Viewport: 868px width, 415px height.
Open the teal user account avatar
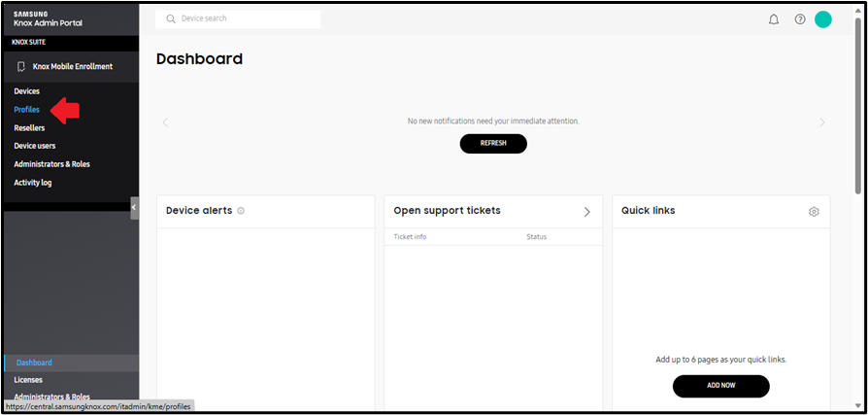[823, 19]
